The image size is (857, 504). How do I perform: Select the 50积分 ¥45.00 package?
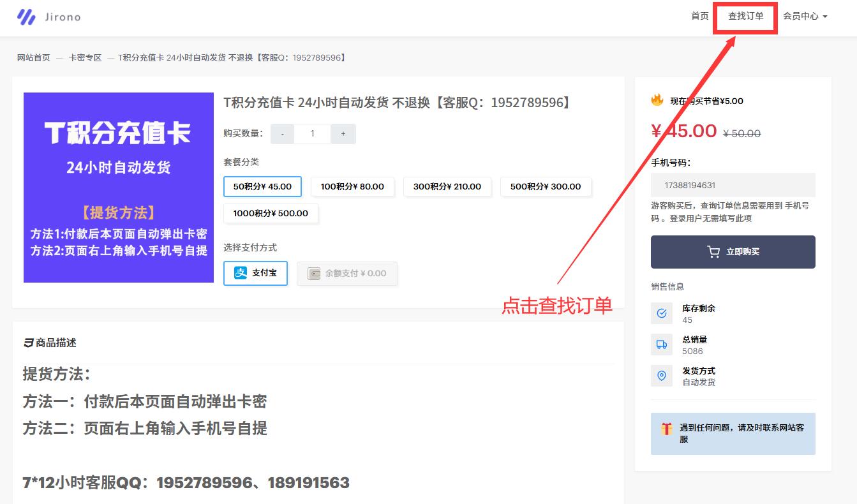point(262,187)
